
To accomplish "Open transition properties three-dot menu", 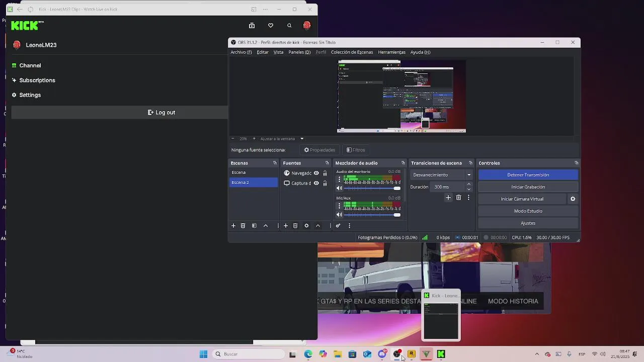I will 468,198.
